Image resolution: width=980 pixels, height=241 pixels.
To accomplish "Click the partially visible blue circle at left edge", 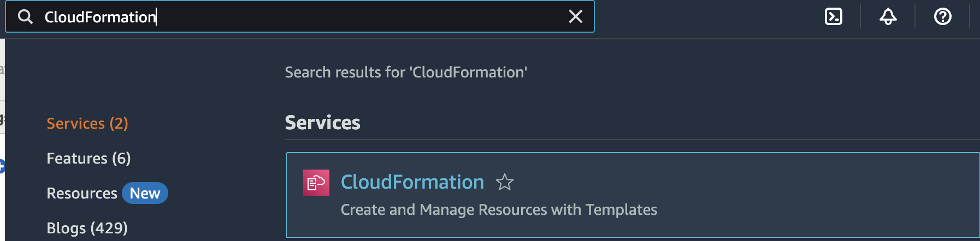I will 2,166.
